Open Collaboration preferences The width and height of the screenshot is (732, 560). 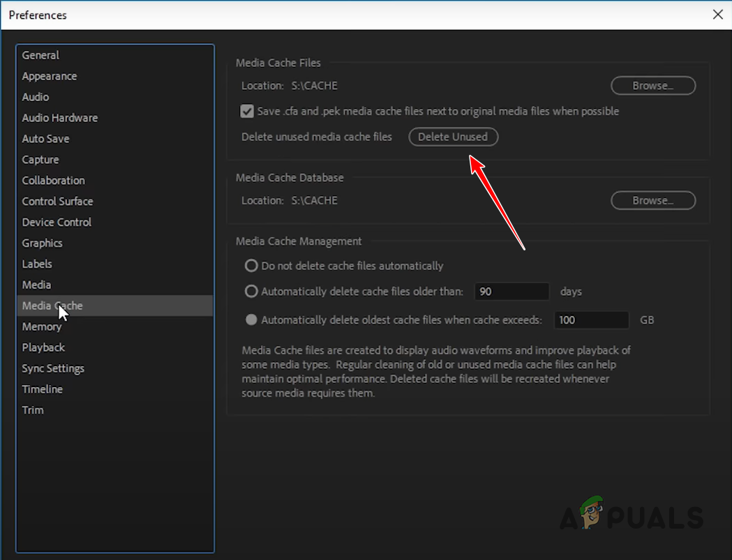(53, 180)
